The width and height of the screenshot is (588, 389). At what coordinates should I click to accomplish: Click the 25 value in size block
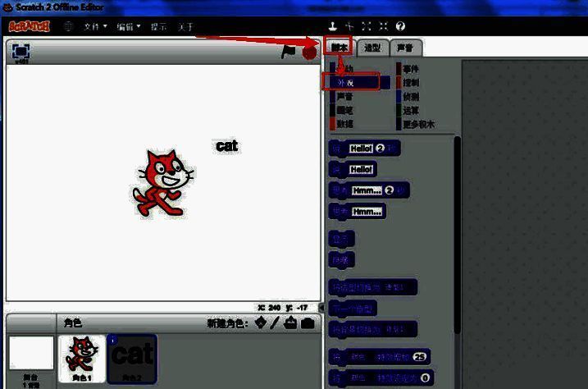tap(420, 359)
